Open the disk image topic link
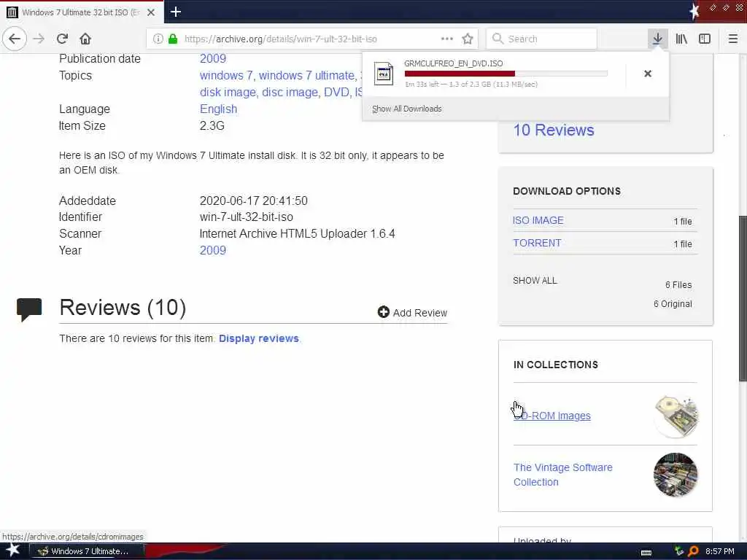This screenshot has width=747, height=560. tap(228, 93)
